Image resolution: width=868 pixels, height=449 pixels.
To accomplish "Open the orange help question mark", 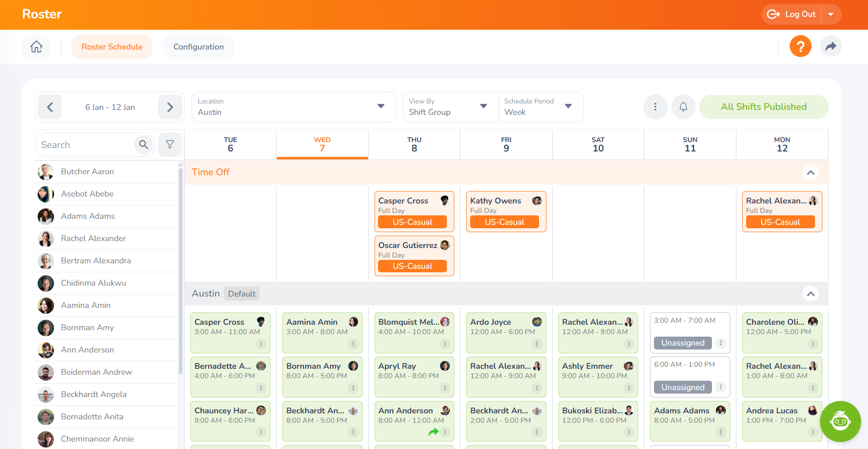I will [x=800, y=47].
